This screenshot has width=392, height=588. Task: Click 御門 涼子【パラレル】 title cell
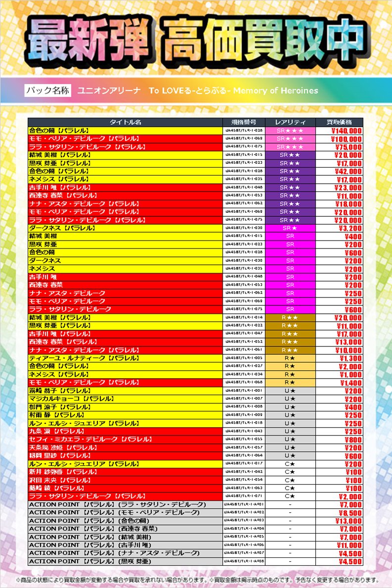coord(125,407)
